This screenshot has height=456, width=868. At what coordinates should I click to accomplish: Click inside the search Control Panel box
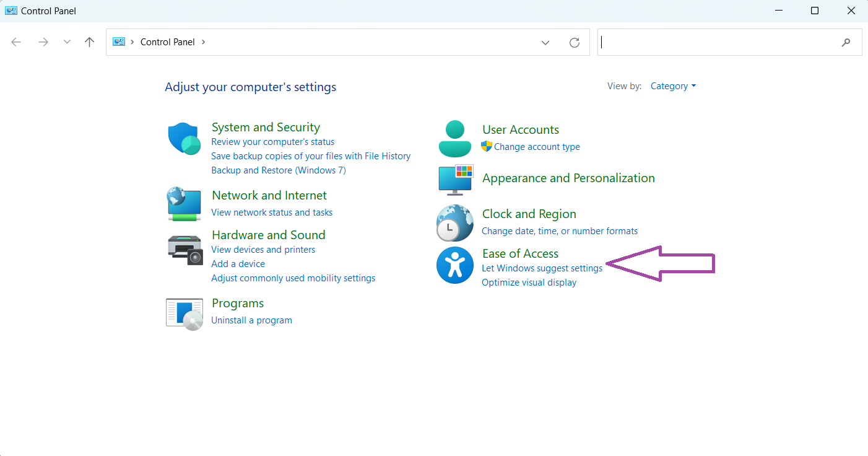tap(712, 42)
